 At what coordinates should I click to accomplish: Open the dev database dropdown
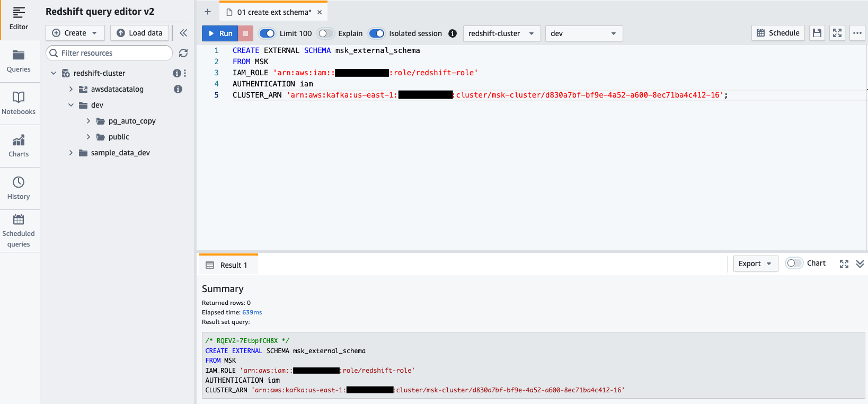click(x=584, y=33)
